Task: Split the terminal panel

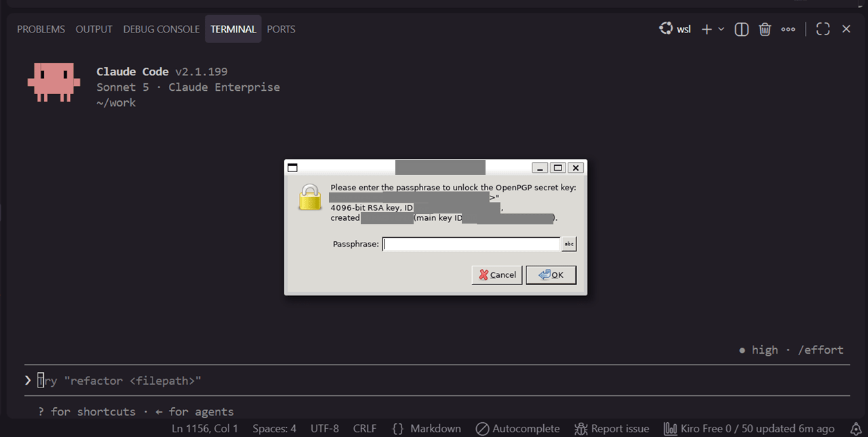Action: 742,29
